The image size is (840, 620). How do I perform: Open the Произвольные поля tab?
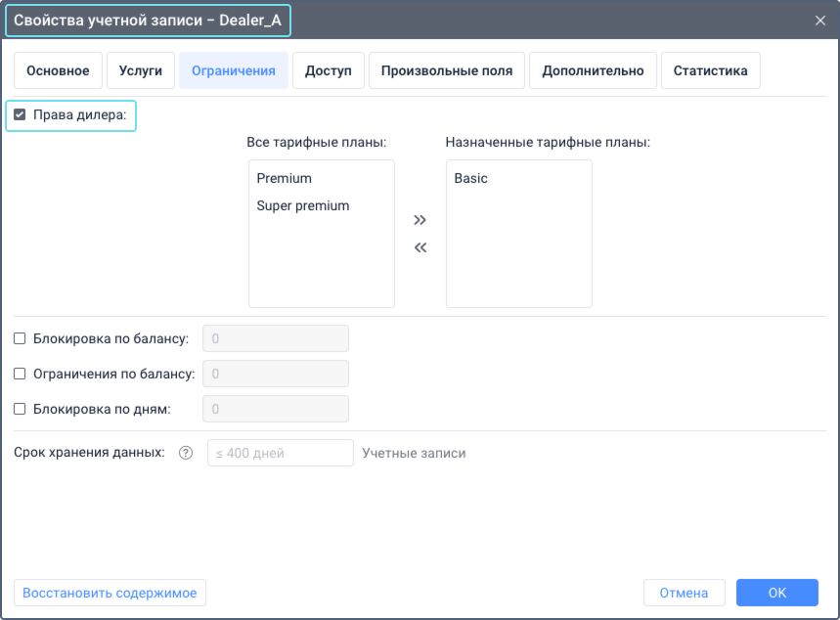446,69
